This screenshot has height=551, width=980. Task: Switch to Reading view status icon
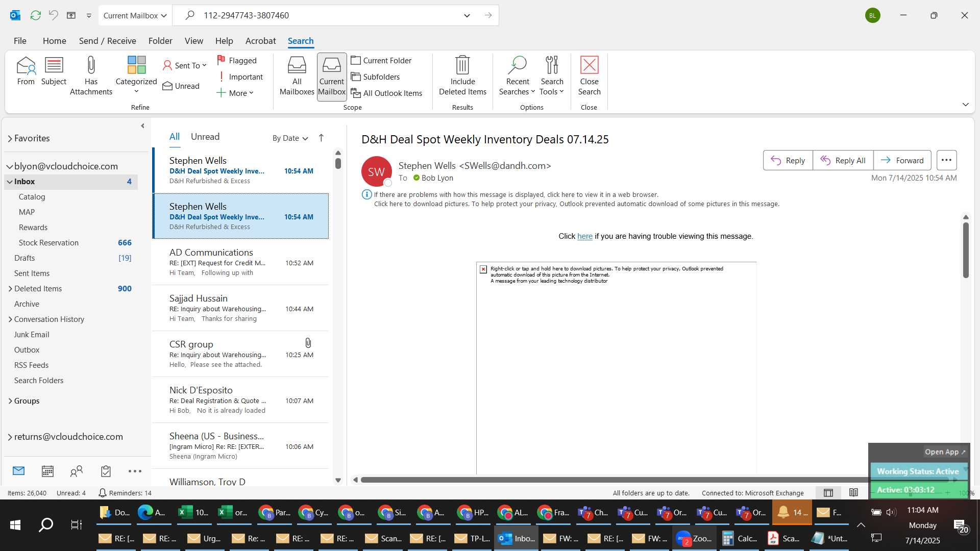(x=853, y=492)
